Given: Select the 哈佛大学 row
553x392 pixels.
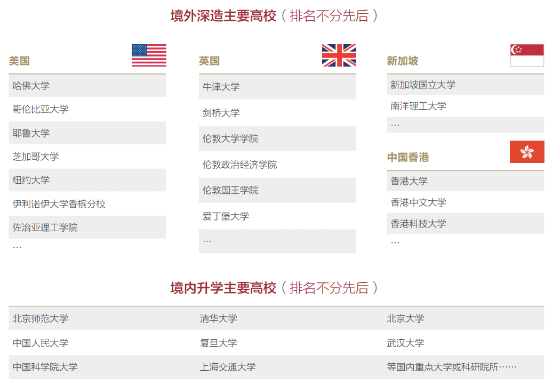Looking at the screenshot, I should coord(87,86).
